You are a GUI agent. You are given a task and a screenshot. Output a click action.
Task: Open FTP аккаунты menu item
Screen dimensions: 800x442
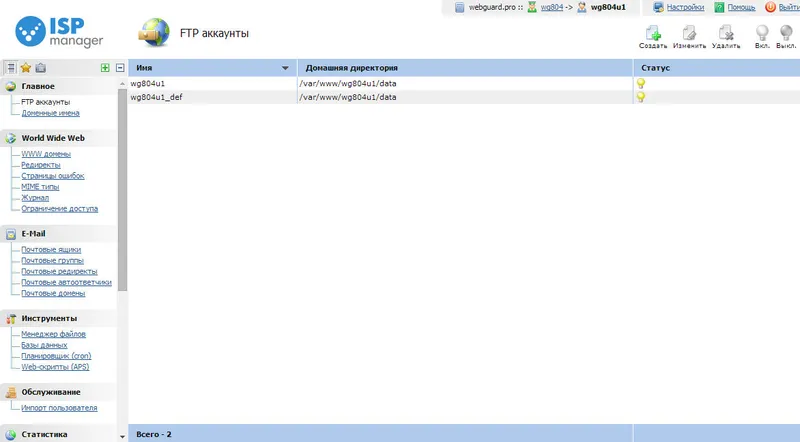click(45, 102)
